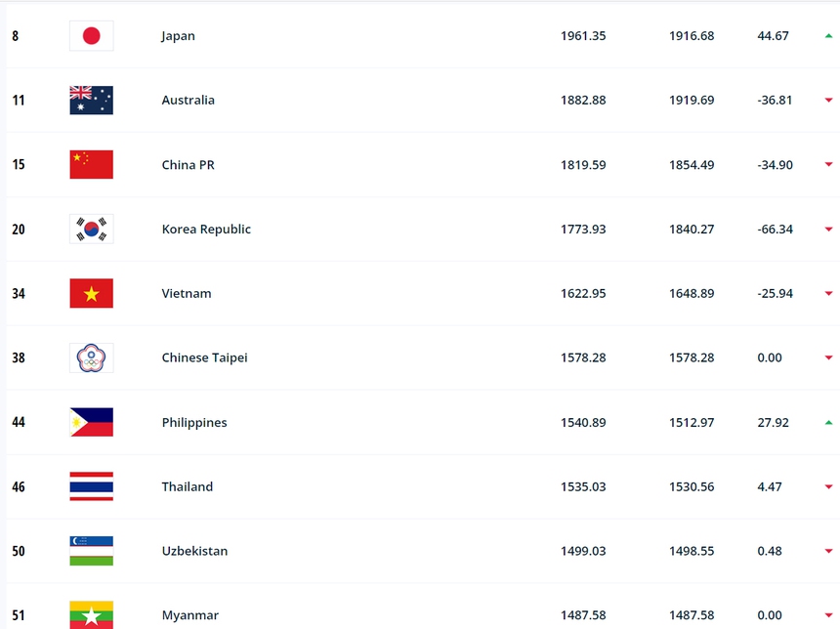Select the Vietnam flag icon
The height and width of the screenshot is (629, 840).
pyautogui.click(x=91, y=293)
